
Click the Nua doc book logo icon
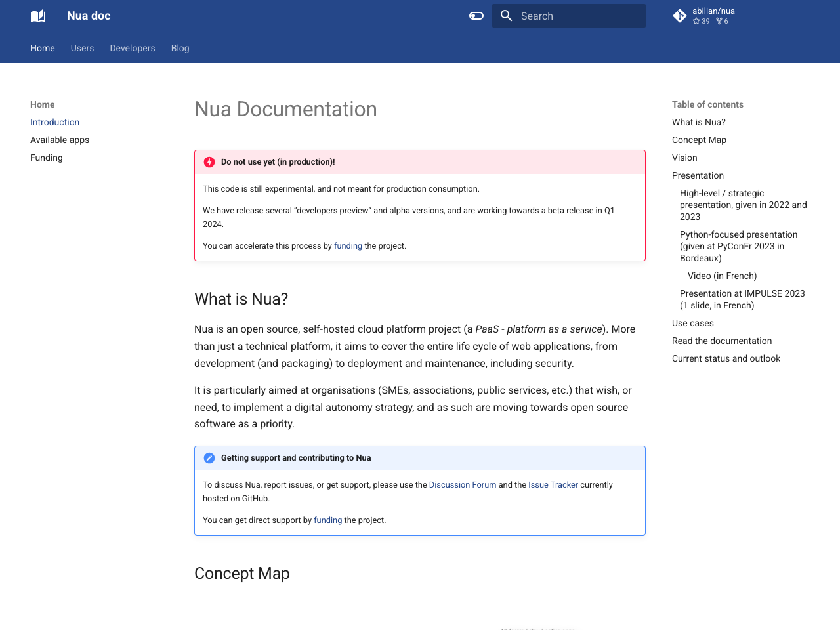(x=38, y=16)
